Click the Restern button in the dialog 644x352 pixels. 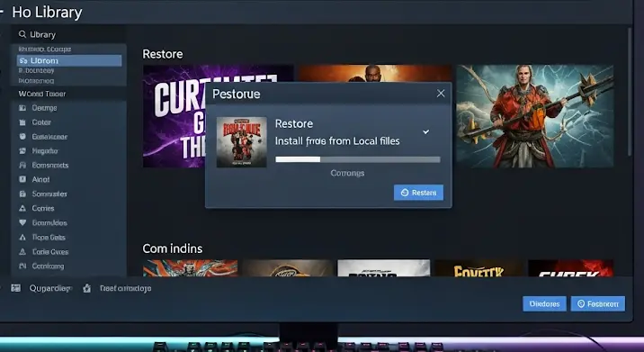pyautogui.click(x=418, y=193)
